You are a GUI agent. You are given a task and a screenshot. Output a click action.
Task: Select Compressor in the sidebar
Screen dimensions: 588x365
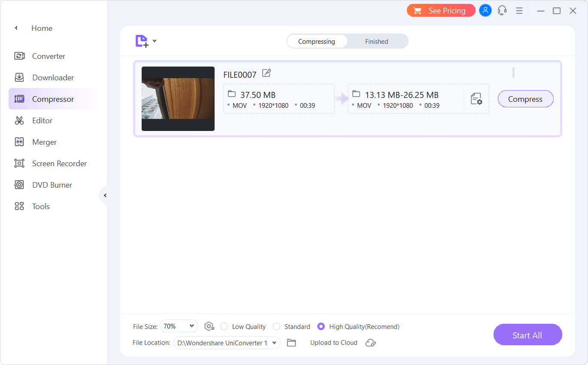(54, 99)
